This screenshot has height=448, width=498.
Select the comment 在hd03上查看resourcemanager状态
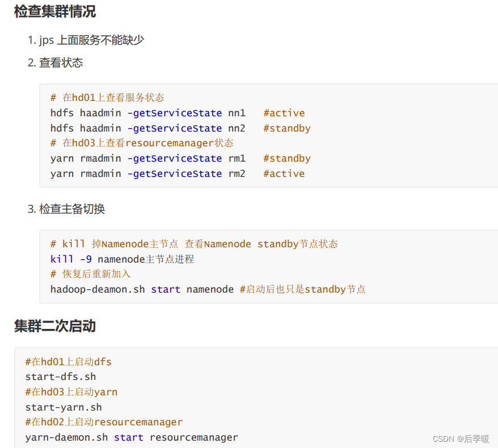[142, 143]
